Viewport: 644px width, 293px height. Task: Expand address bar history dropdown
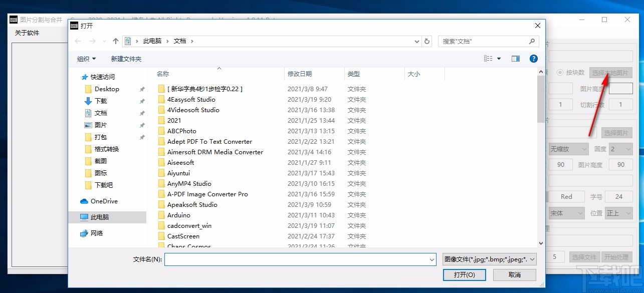(x=417, y=41)
